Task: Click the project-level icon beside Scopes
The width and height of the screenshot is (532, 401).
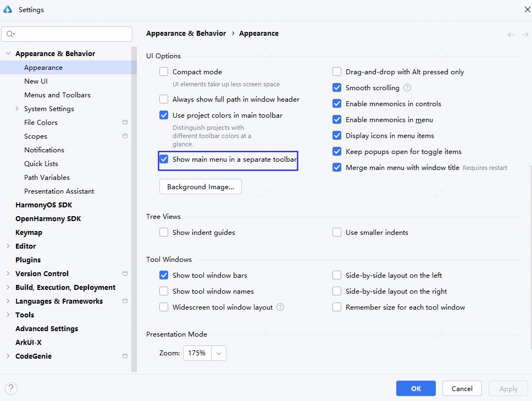Action: [x=125, y=136]
